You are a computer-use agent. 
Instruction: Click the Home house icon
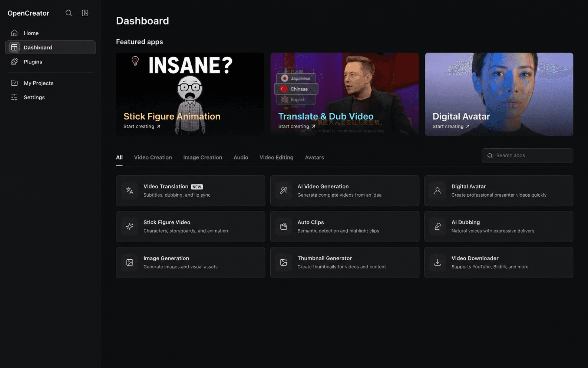tap(14, 33)
